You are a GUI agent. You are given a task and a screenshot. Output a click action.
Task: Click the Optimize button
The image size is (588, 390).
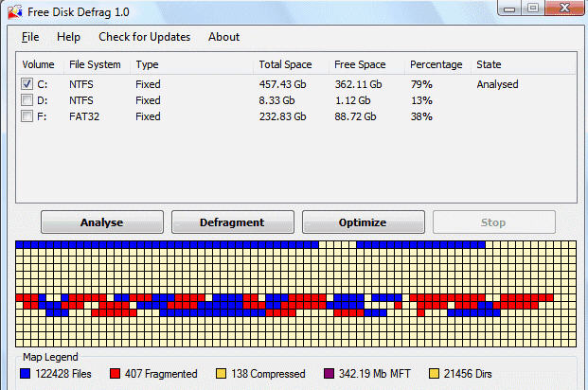(363, 222)
